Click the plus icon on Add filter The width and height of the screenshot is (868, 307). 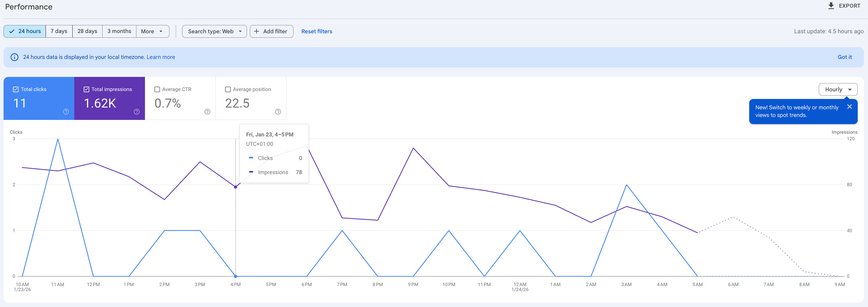(257, 31)
